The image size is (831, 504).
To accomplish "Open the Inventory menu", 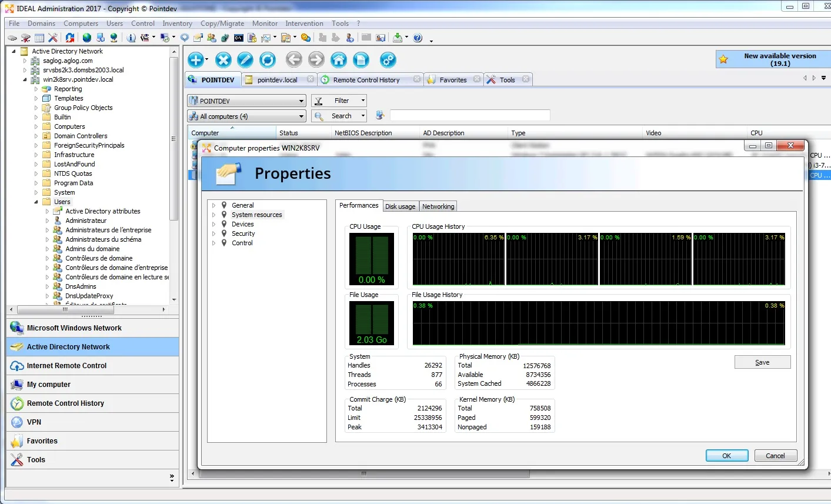I will tap(177, 24).
